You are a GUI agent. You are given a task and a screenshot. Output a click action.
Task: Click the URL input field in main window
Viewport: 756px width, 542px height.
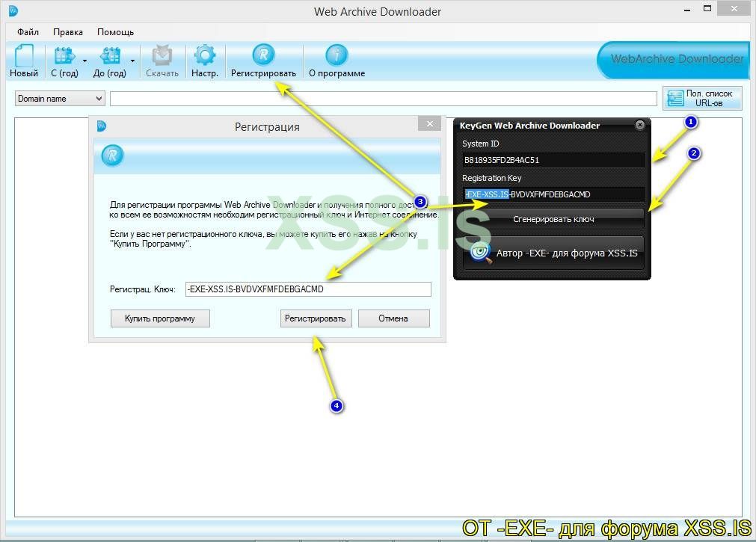pyautogui.click(x=384, y=99)
